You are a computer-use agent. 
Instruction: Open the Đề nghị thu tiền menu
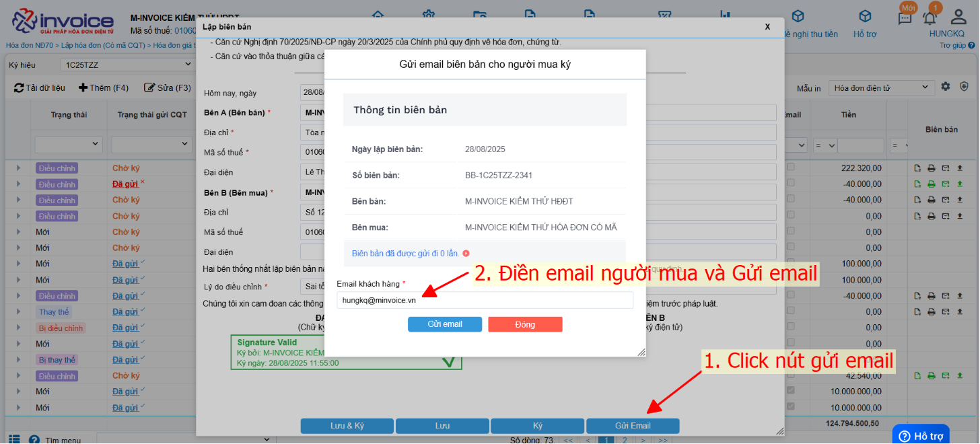[x=811, y=34]
